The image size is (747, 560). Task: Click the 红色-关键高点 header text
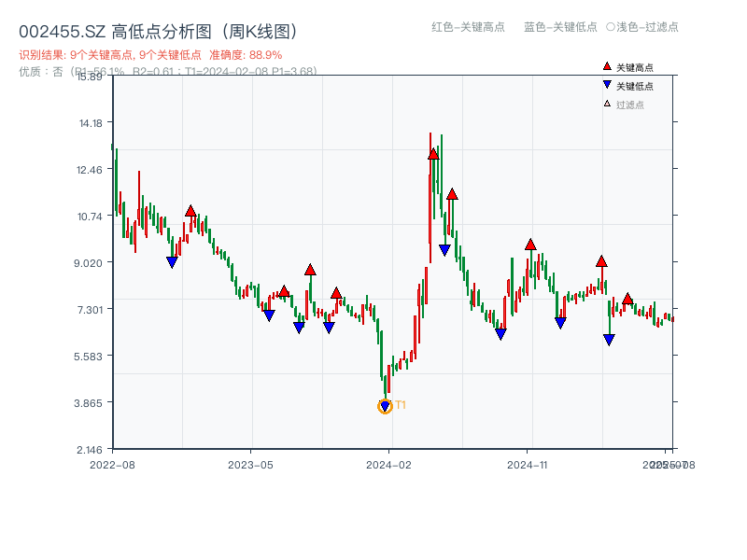pos(468,27)
